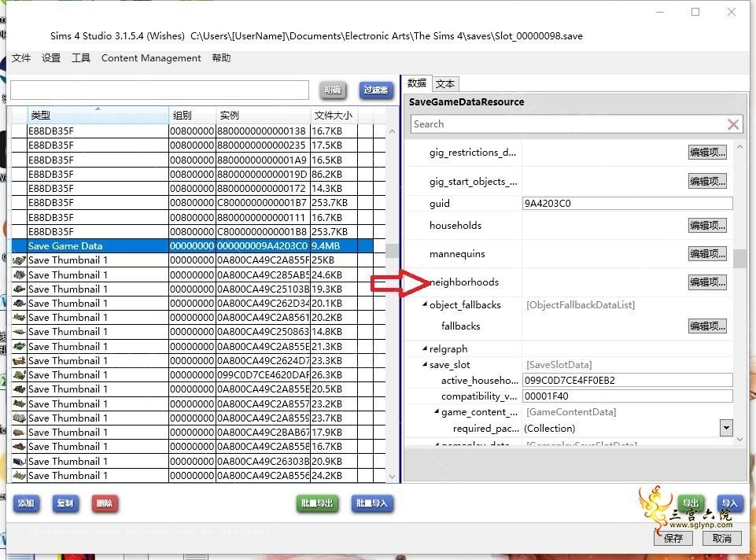The height and width of the screenshot is (560, 756).
Task: Click the 过滤器 filter button
Action: click(375, 90)
